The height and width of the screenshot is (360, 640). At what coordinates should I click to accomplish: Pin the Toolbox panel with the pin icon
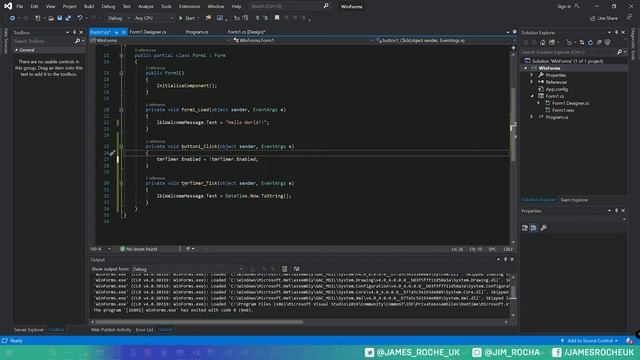pos(74,32)
